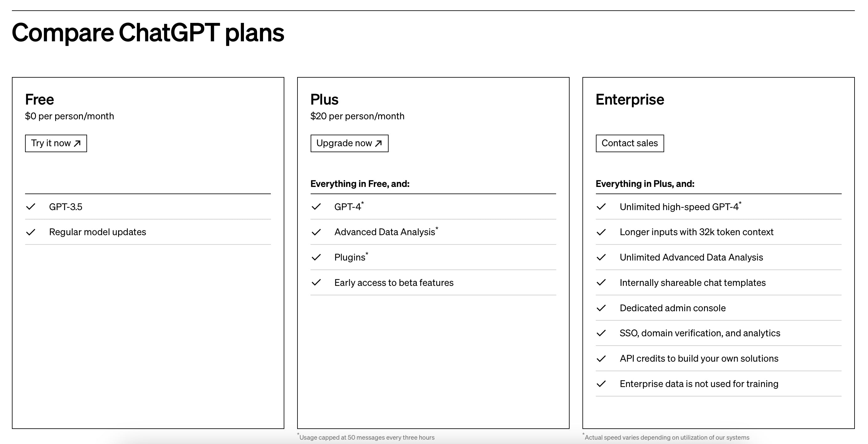Click Enterprise data is not used for training

tap(699, 384)
